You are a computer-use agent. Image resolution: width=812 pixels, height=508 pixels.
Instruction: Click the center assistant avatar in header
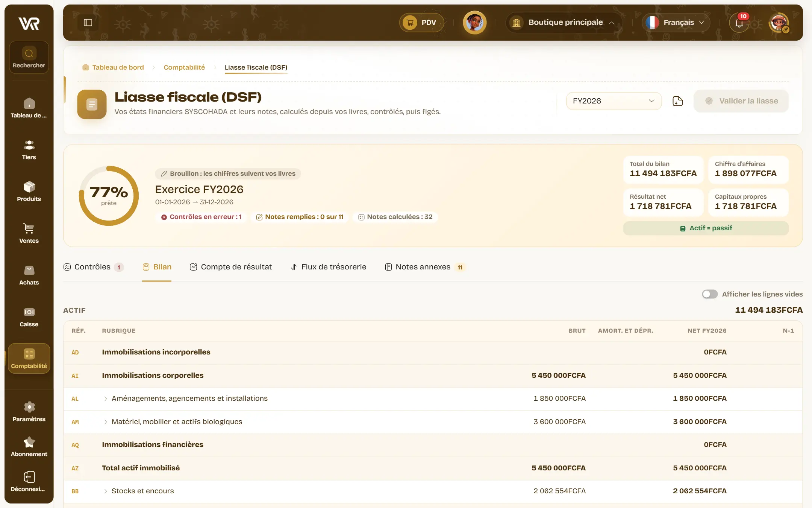[475, 23]
